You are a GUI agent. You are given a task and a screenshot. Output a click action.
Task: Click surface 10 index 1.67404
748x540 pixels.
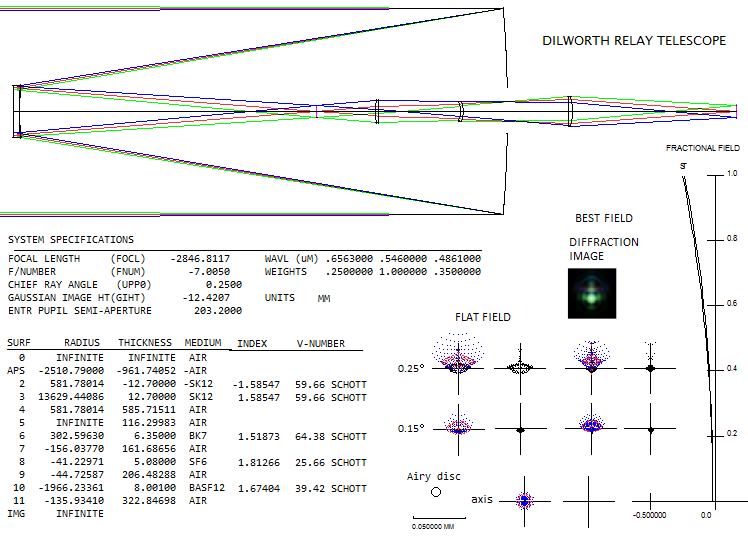tap(259, 488)
